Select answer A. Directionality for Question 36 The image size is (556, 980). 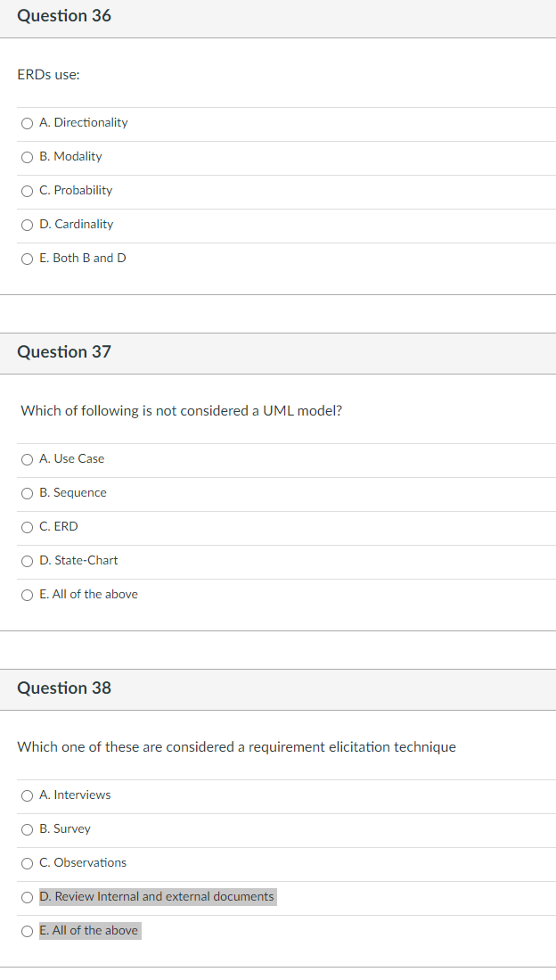(x=27, y=123)
